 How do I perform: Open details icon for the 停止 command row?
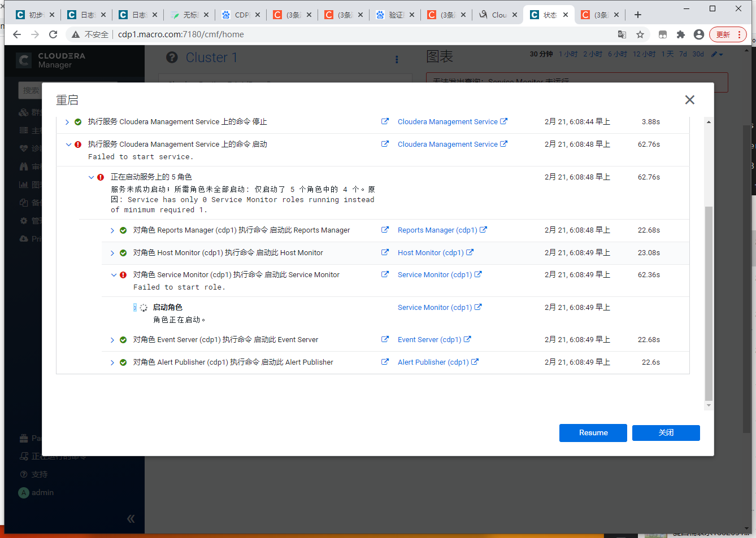click(385, 121)
